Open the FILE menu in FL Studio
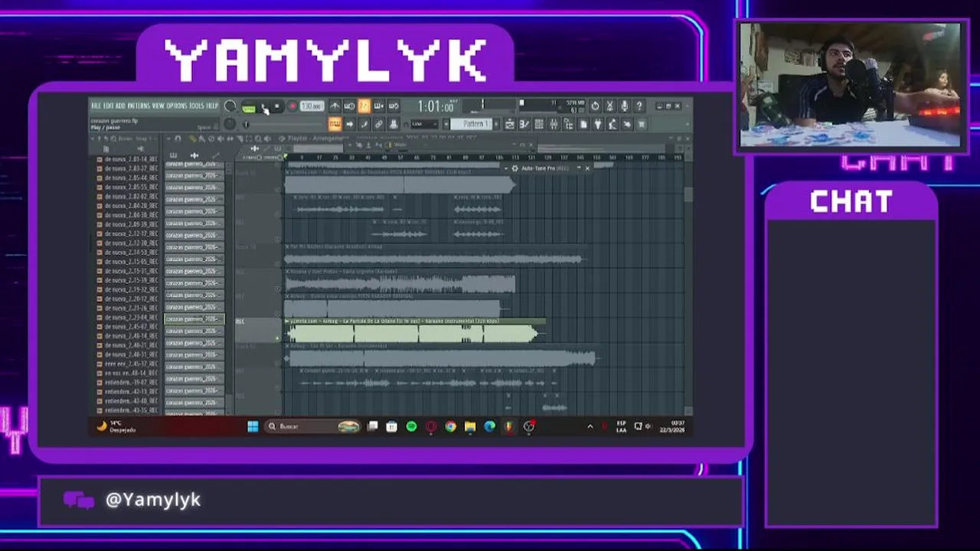The width and height of the screenshot is (980, 551). (96, 106)
